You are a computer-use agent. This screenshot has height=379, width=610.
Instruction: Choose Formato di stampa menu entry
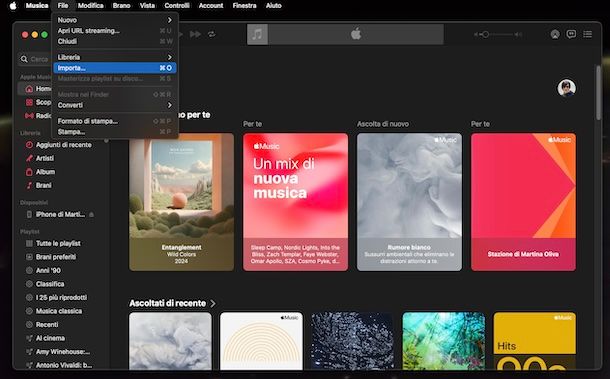115,121
